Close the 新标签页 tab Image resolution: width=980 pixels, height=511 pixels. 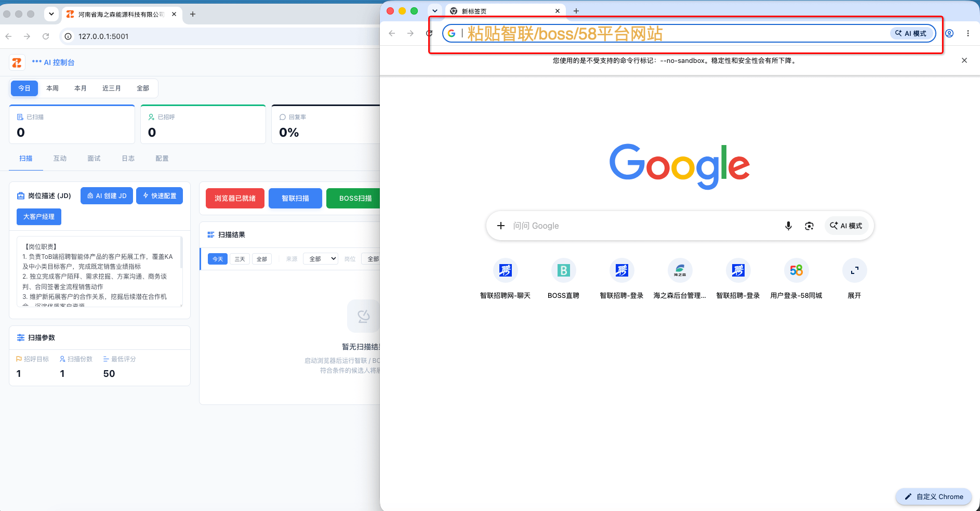click(x=558, y=11)
